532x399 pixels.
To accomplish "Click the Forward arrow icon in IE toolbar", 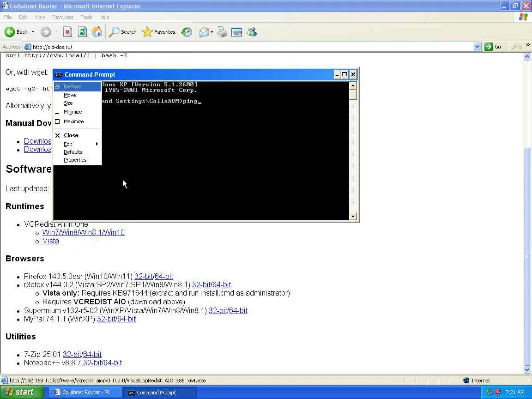I will [x=45, y=32].
